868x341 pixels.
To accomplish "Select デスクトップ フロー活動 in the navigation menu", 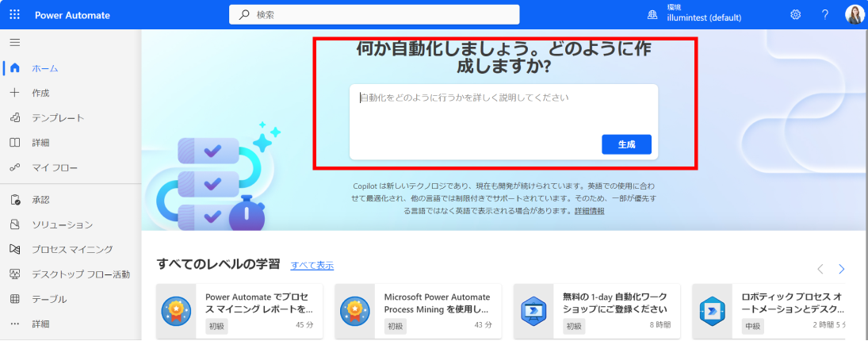I will point(81,274).
